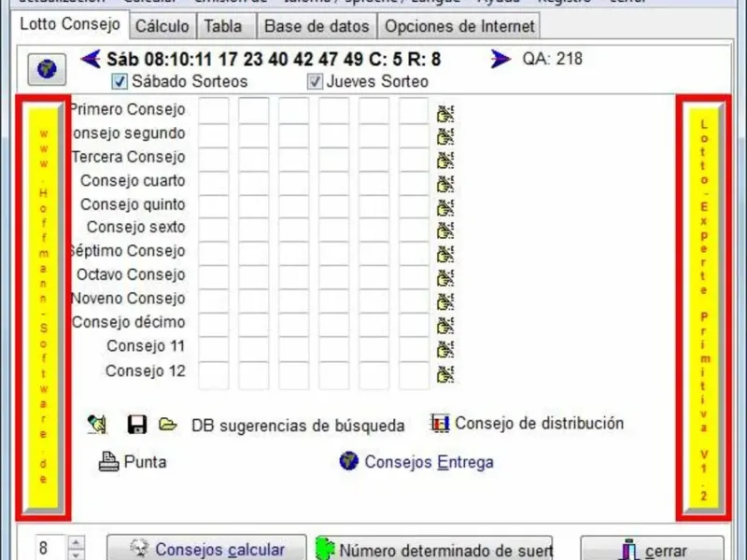Go to previous draw with left arrow
This screenshot has width=747, height=560.
91,60
